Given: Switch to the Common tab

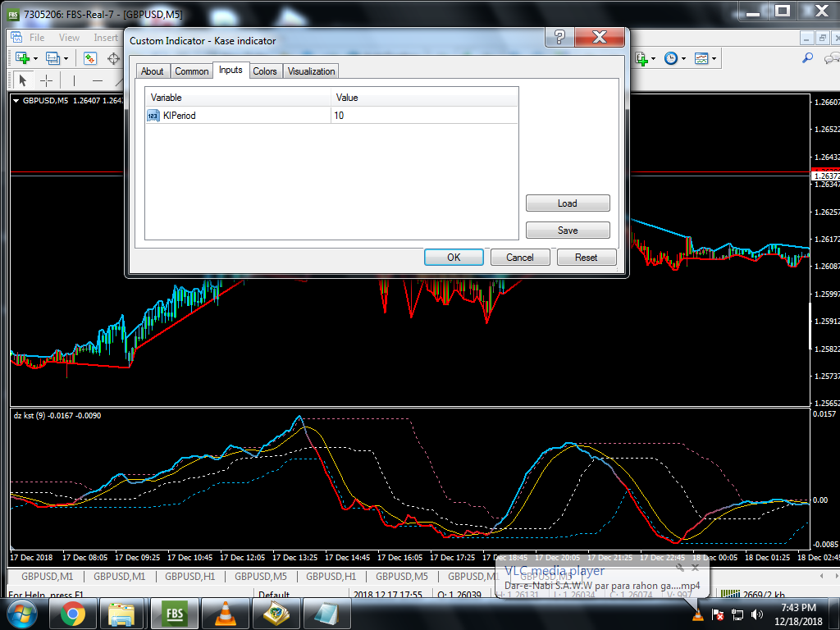Looking at the screenshot, I should (192, 71).
